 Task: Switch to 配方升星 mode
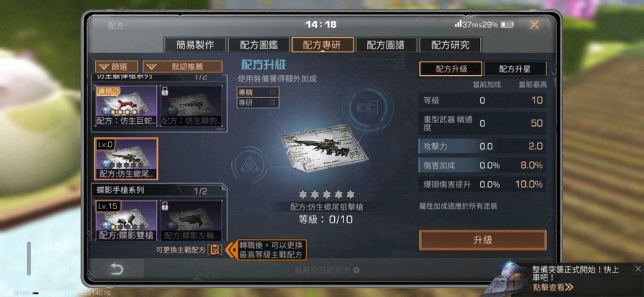pyautogui.click(x=515, y=69)
